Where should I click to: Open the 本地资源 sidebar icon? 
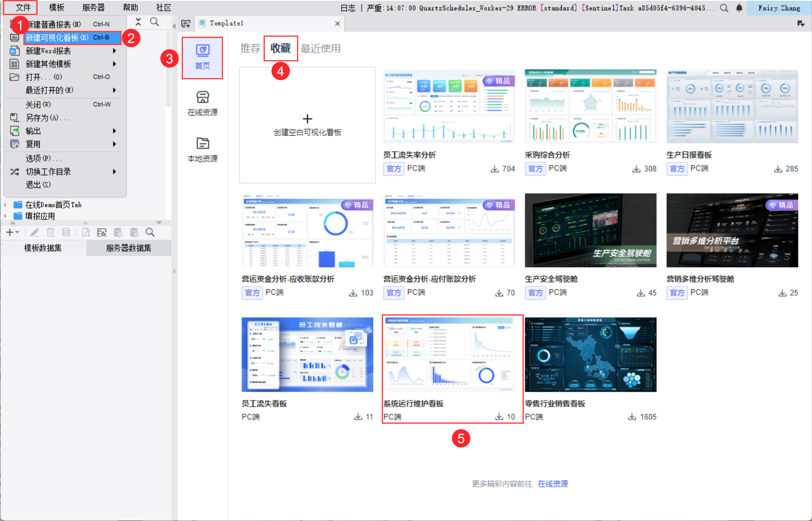(202, 149)
